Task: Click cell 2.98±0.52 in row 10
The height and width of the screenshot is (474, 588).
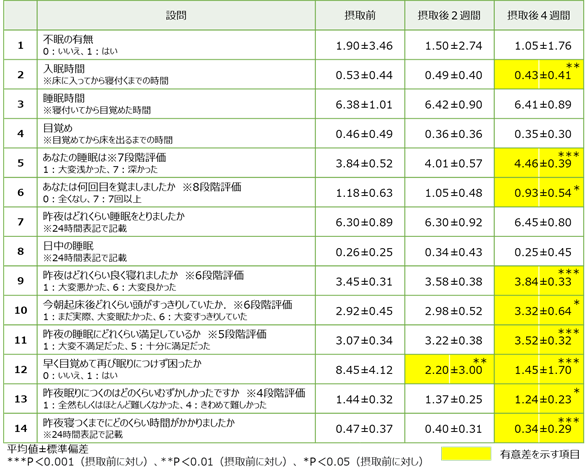Action: click(x=449, y=310)
